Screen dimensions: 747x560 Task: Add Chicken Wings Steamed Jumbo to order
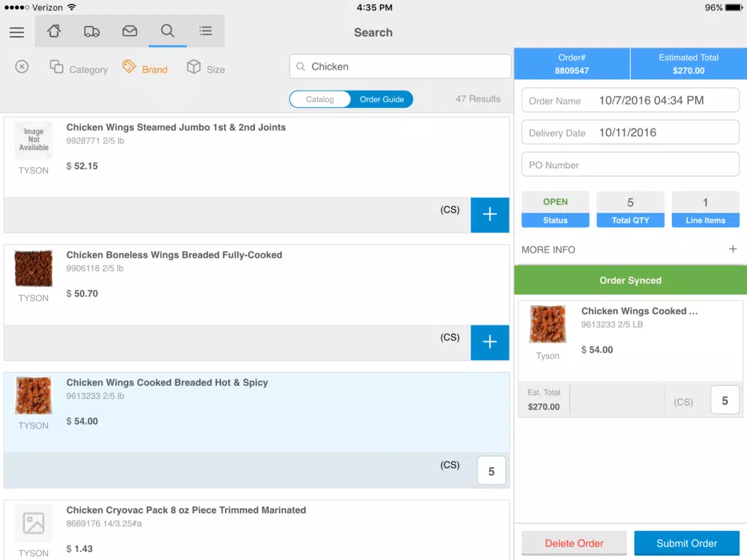point(490,215)
